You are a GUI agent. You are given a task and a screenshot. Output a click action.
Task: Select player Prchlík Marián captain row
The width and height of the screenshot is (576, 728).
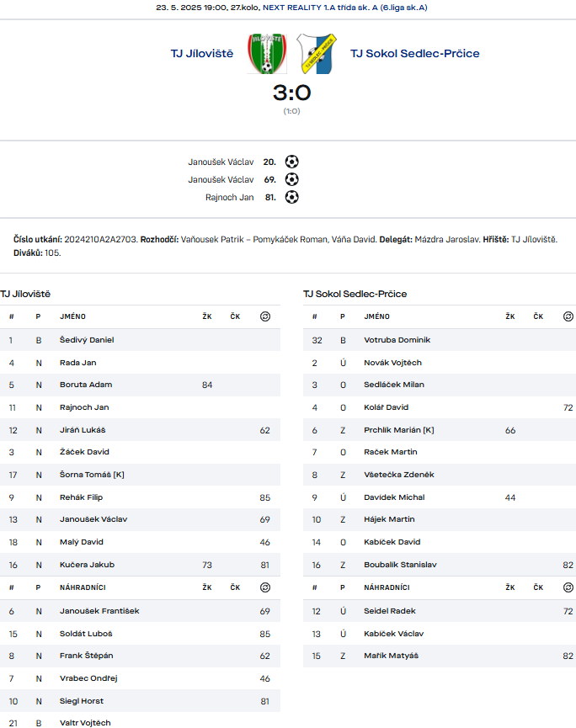pos(440,430)
